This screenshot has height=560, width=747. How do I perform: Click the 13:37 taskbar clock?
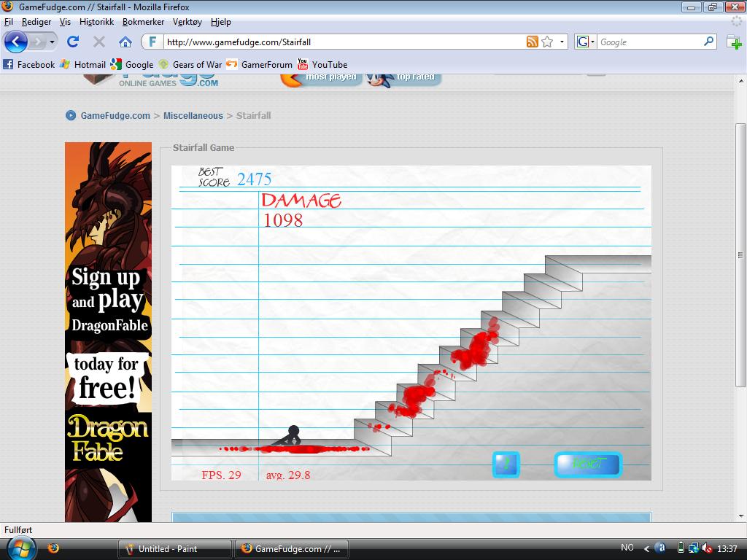[x=727, y=548]
